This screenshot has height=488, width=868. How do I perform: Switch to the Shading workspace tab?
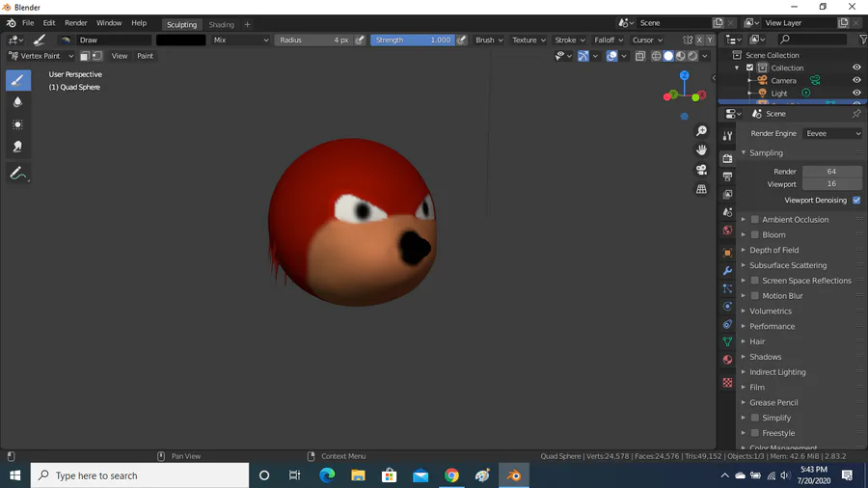point(222,24)
